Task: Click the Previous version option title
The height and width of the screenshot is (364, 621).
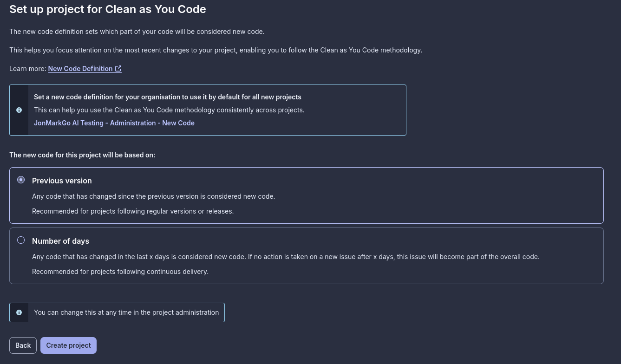Action: [62, 181]
